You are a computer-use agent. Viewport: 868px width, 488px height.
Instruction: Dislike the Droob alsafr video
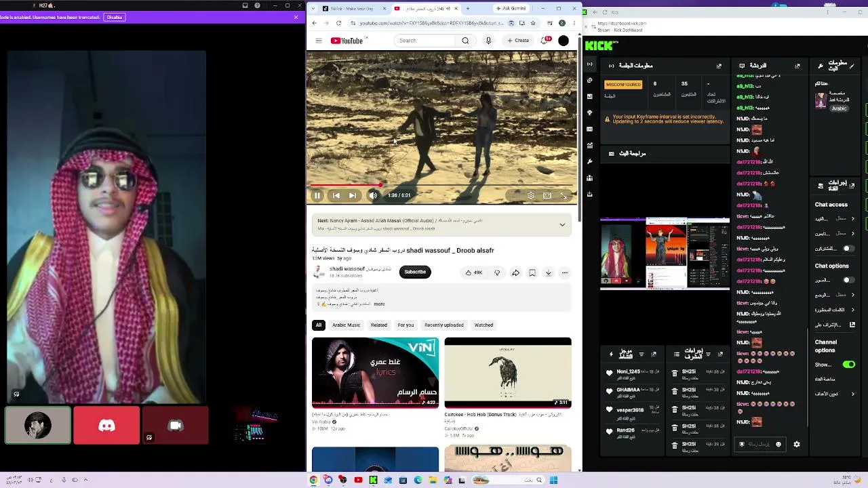497,272
